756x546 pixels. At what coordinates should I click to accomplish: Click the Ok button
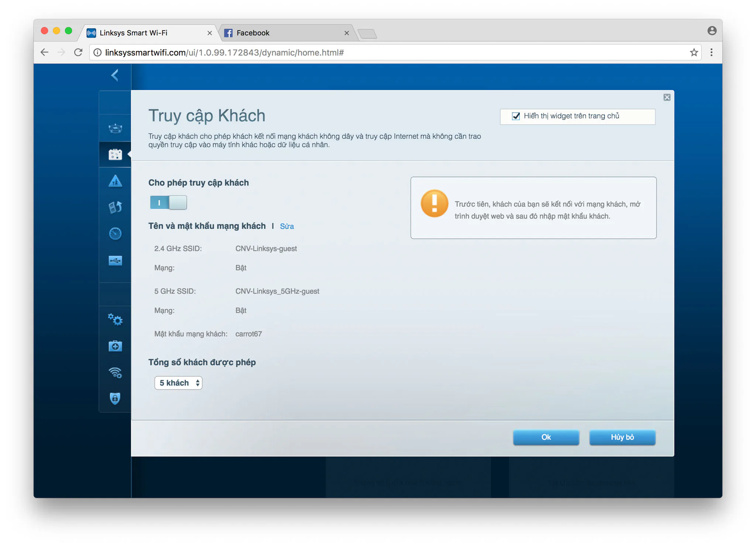tap(546, 437)
